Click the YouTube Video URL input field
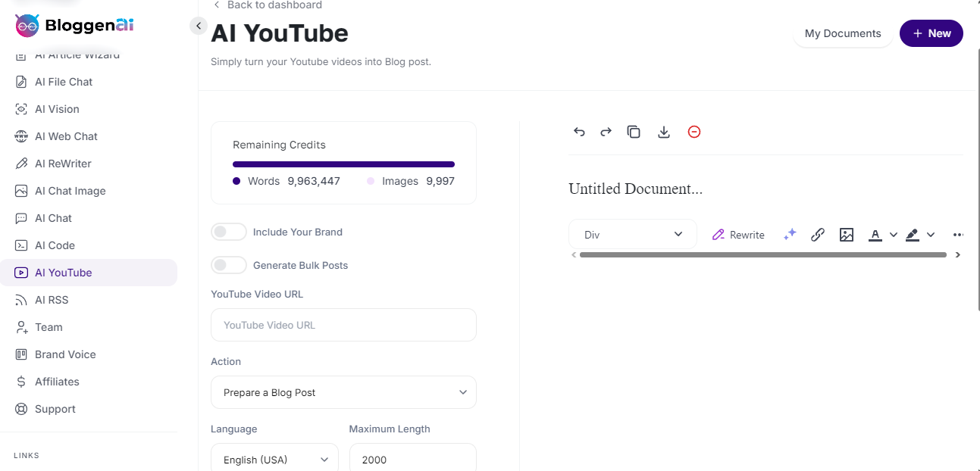Viewport: 980px width, 471px height. (343, 325)
